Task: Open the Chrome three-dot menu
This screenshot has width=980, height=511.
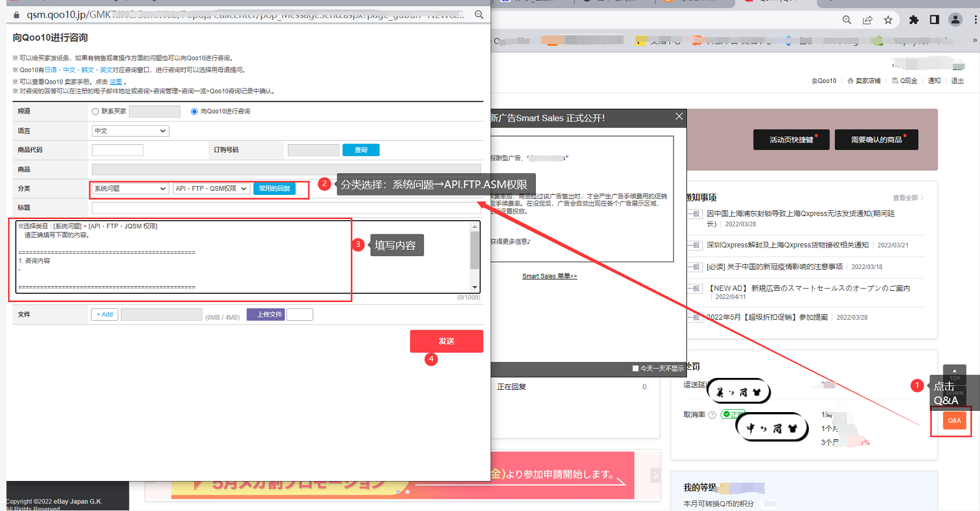Action: tap(975, 20)
